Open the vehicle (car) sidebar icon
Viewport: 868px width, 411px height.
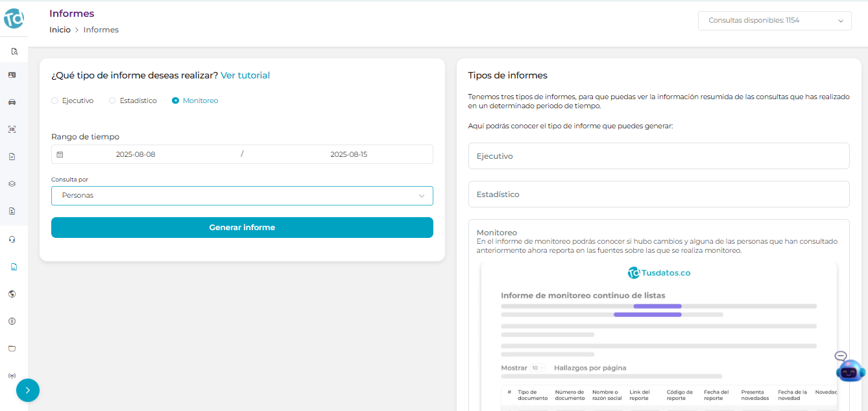coord(12,102)
